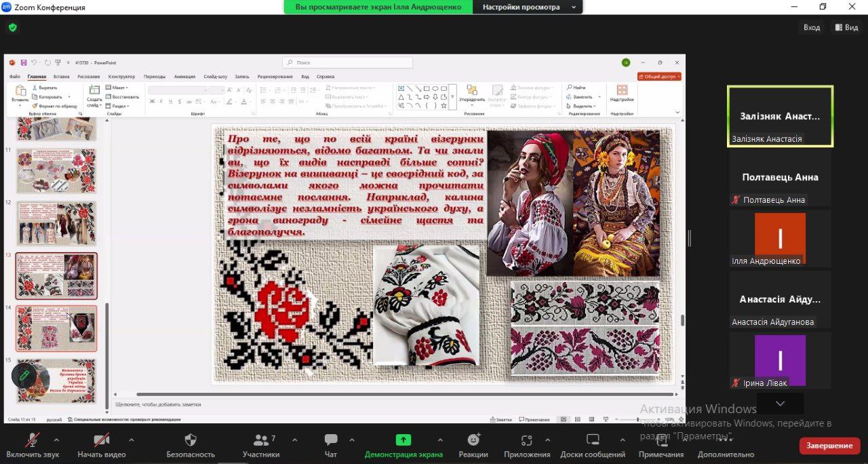Open the Участники participants panel

[260, 440]
